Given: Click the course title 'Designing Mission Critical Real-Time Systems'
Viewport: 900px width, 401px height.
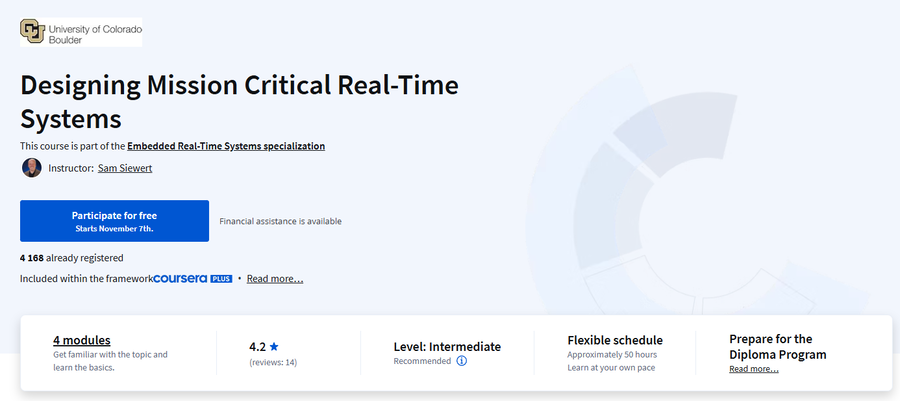Looking at the screenshot, I should click(x=239, y=102).
